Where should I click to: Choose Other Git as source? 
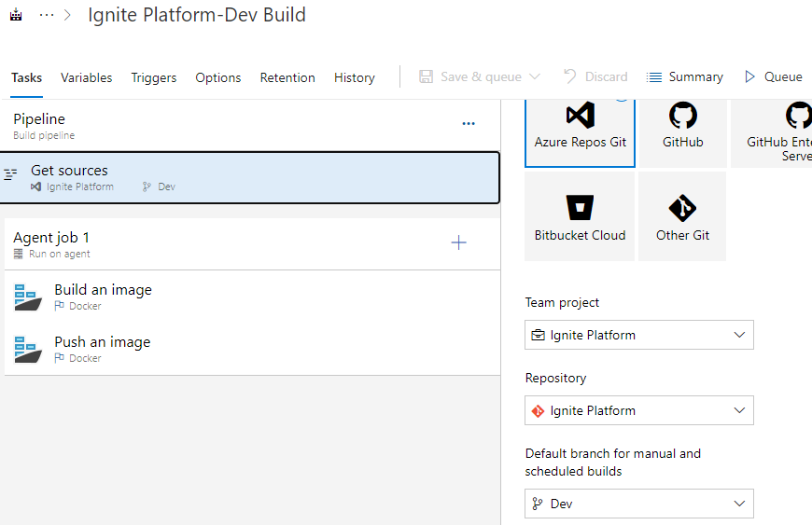coord(682,216)
